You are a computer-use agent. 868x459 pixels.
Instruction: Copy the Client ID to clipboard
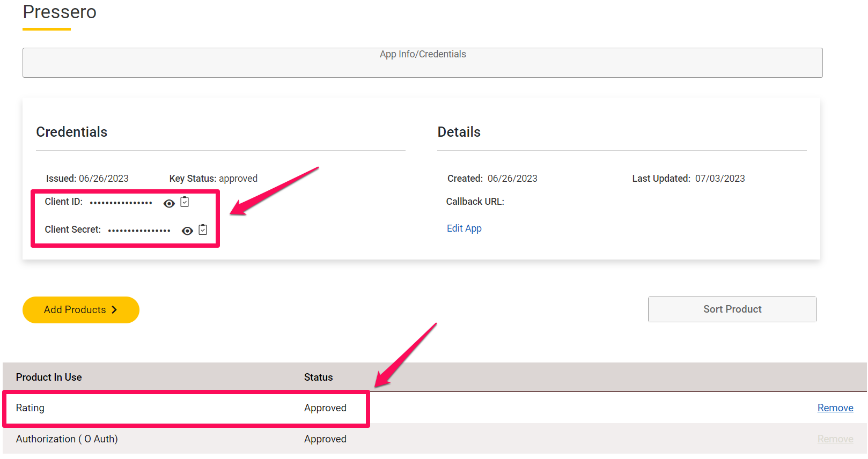click(185, 202)
